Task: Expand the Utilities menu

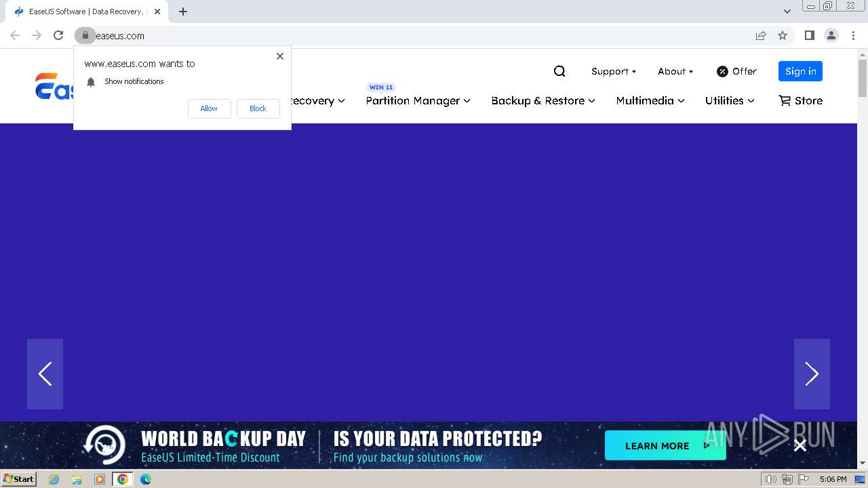Action: [x=730, y=100]
